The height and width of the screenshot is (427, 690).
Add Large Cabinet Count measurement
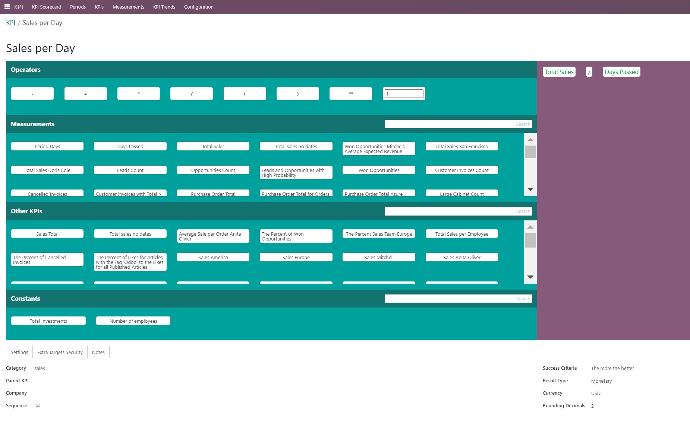point(462,193)
